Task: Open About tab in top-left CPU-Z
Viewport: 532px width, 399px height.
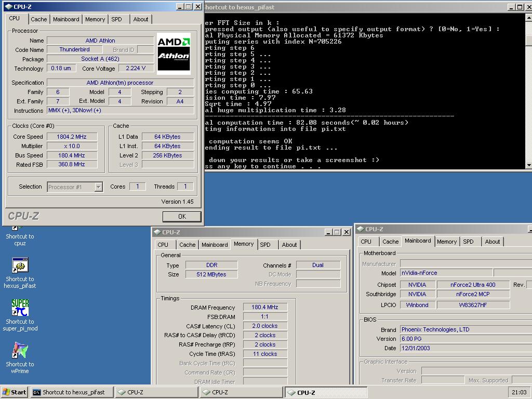Action: pyautogui.click(x=140, y=19)
